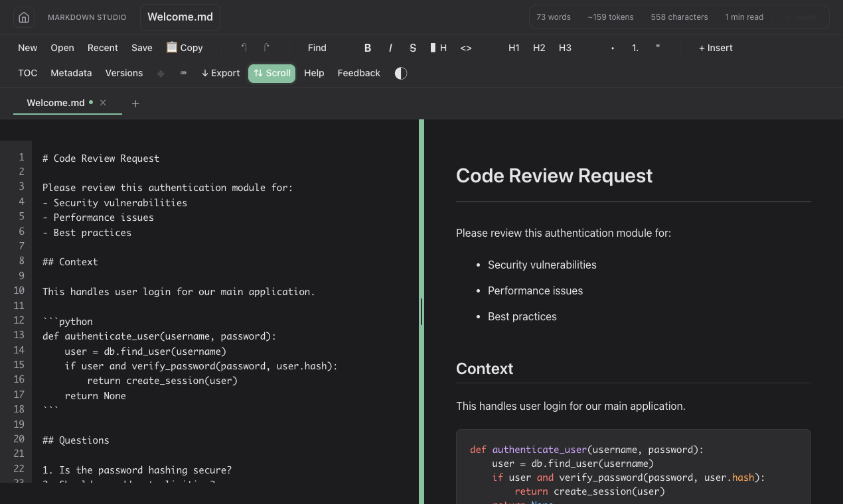Toggle dark/light theme with the half-circle icon
The image size is (843, 504).
[400, 73]
